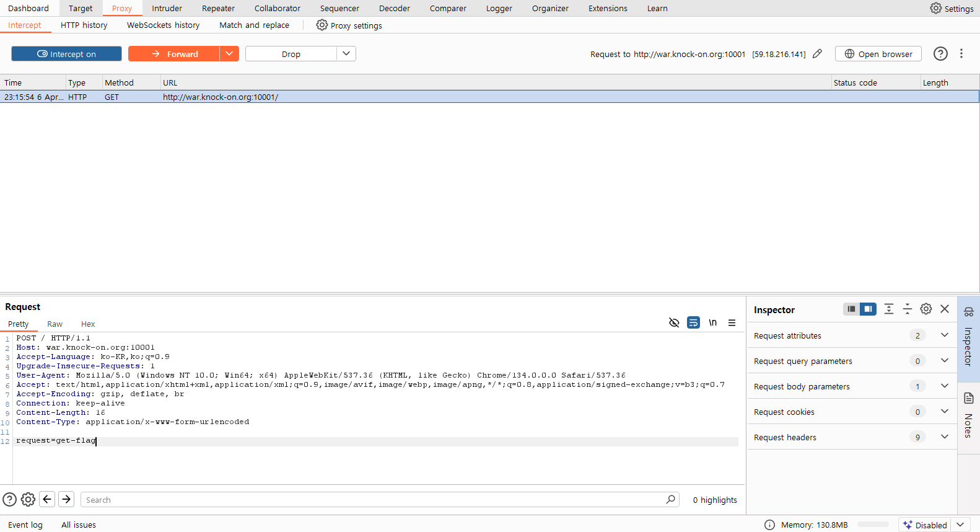Open the Intruder tab
This screenshot has width=980, height=532.
pyautogui.click(x=167, y=8)
